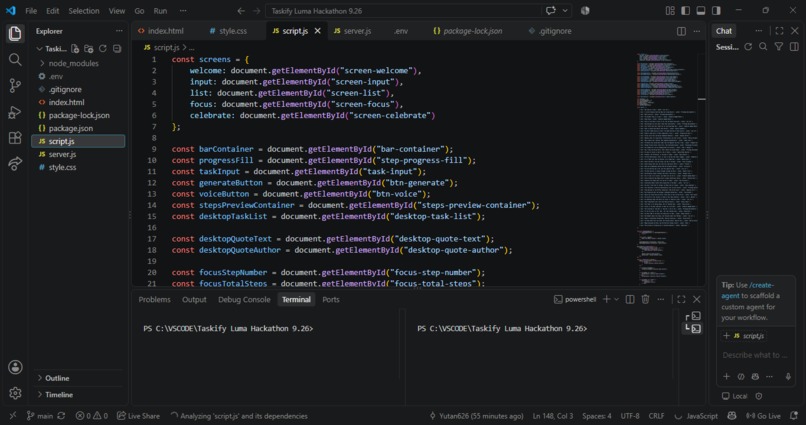Switch to the style.css editor tab
This screenshot has width=806, height=425.
(228, 31)
